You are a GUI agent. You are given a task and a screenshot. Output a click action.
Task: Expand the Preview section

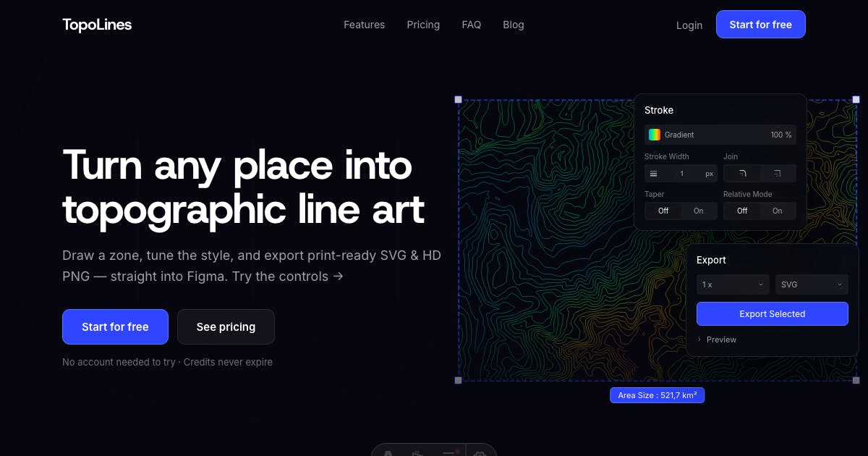[x=717, y=339]
